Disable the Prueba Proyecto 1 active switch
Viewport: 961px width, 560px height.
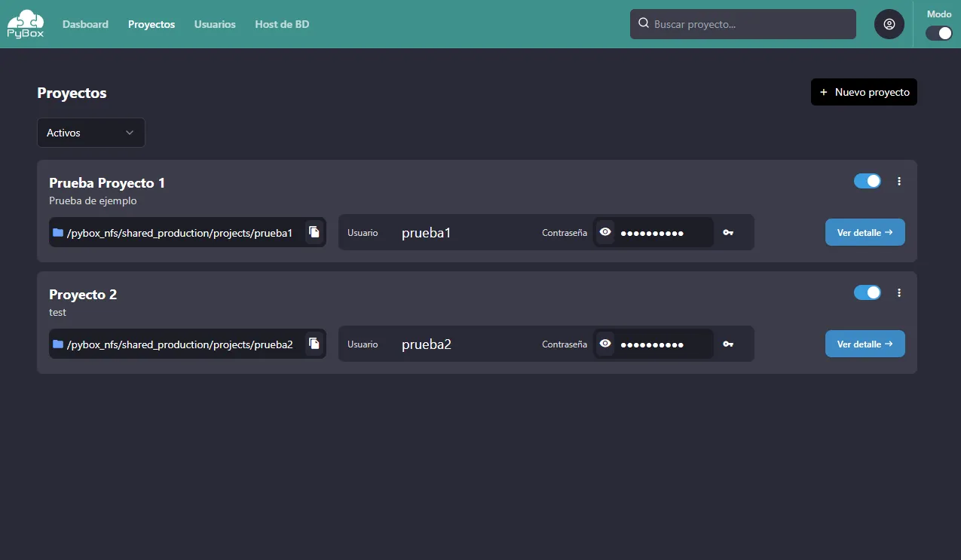(x=868, y=181)
